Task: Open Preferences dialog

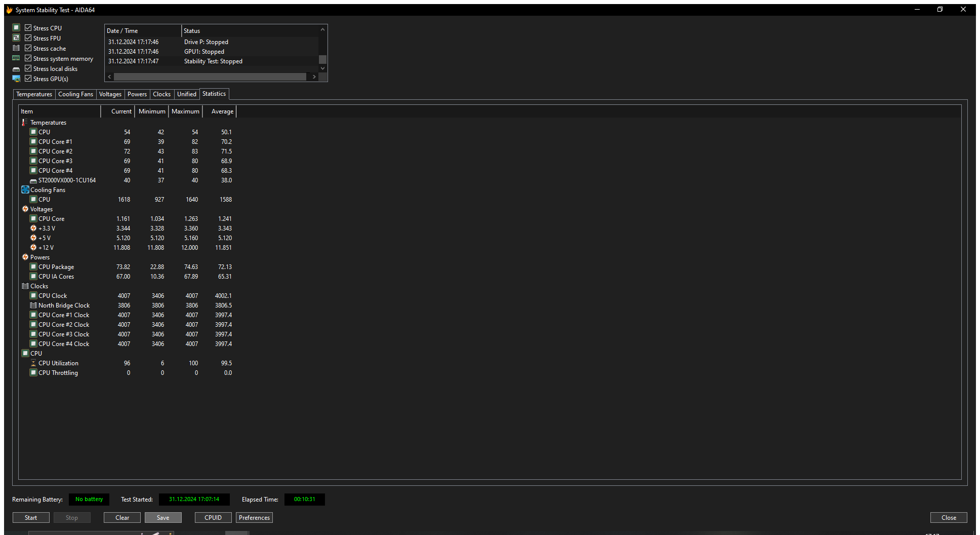Action: click(254, 517)
